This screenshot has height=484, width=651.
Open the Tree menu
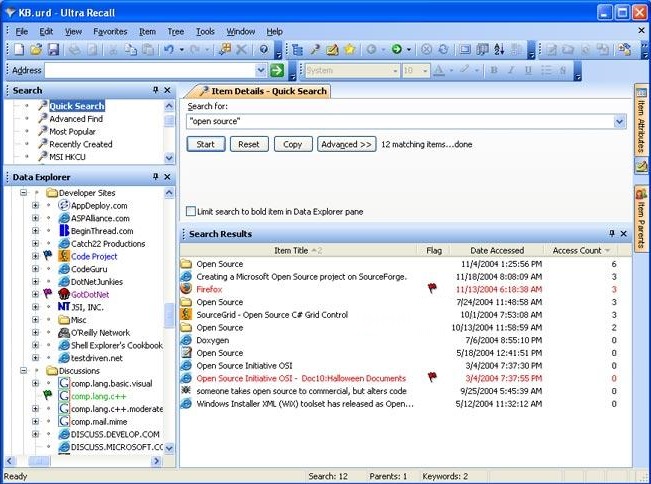point(176,32)
